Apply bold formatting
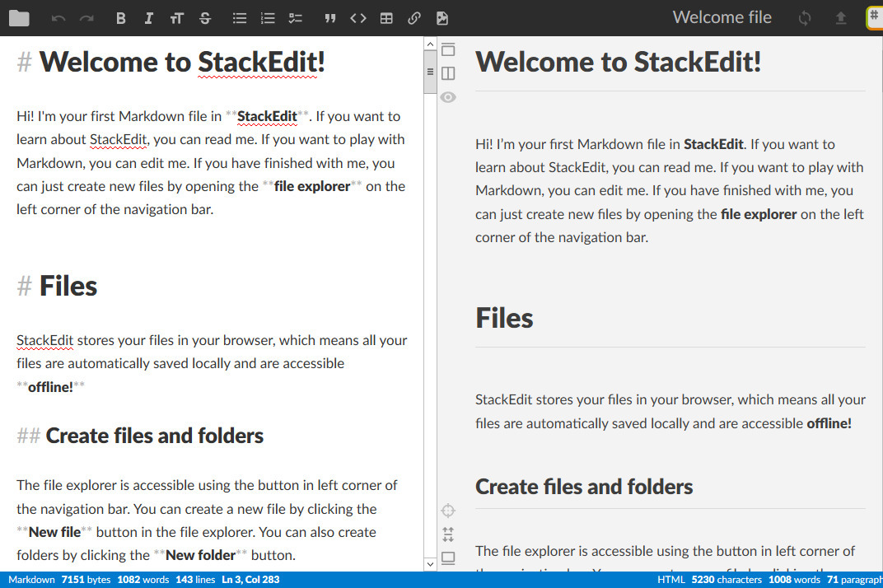883x588 pixels. coord(120,19)
